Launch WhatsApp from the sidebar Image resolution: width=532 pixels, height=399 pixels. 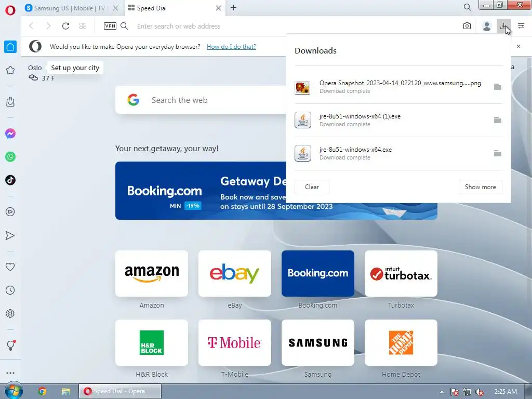tap(10, 157)
